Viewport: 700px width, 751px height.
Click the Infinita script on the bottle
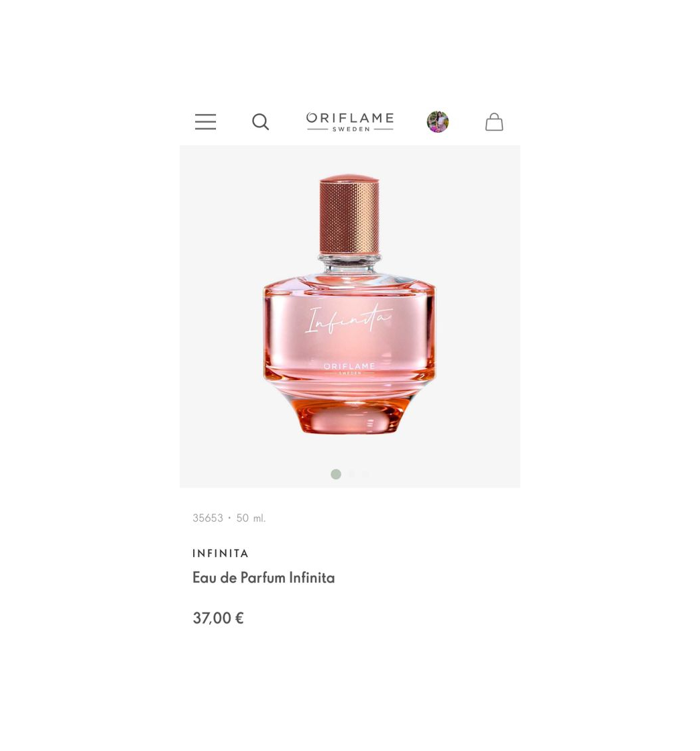(x=349, y=318)
